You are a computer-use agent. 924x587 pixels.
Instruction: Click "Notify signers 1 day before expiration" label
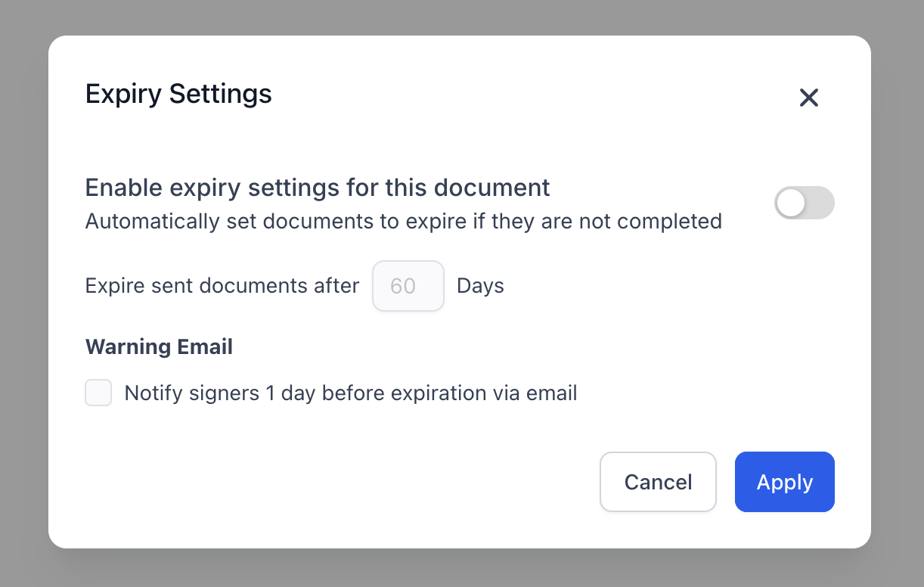tap(351, 393)
